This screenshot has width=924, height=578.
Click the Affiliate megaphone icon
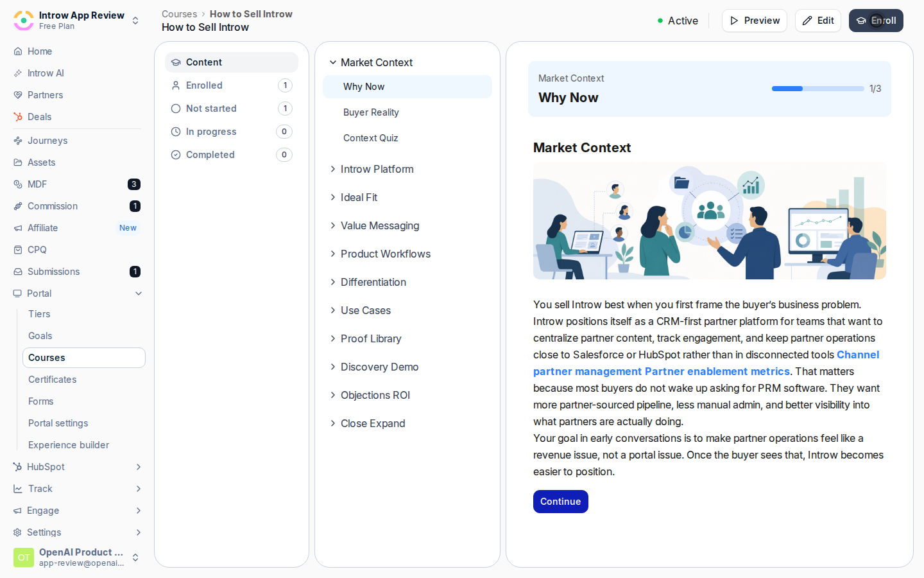tap(18, 228)
